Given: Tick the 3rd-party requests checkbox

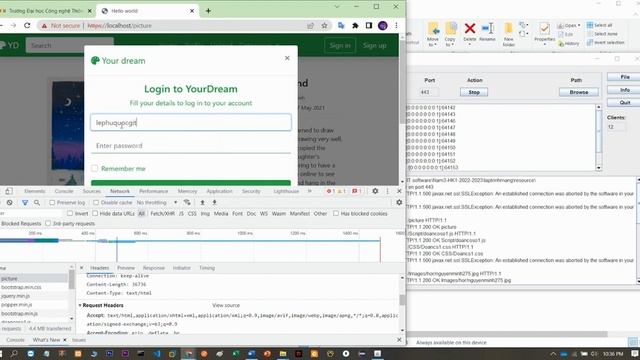Looking at the screenshot, I should pos(48,223).
